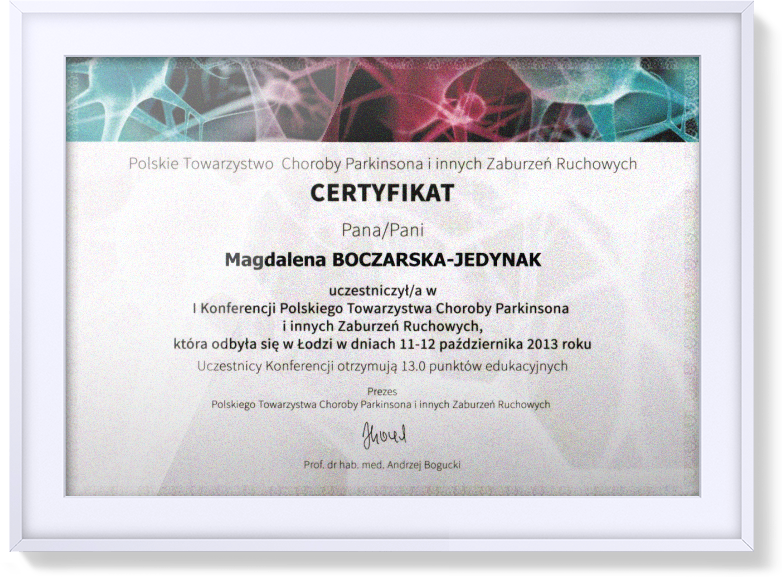Click the 'I Konferencji Polskiego Towarzystwa Choroby Parkinsona' line
Viewport: 782px width, 577px height.
tap(381, 308)
